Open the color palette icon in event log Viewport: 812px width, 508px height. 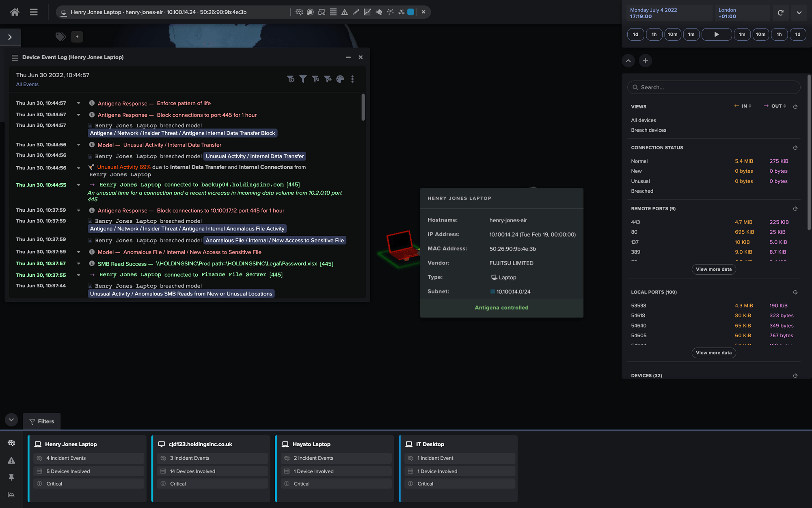(340, 79)
